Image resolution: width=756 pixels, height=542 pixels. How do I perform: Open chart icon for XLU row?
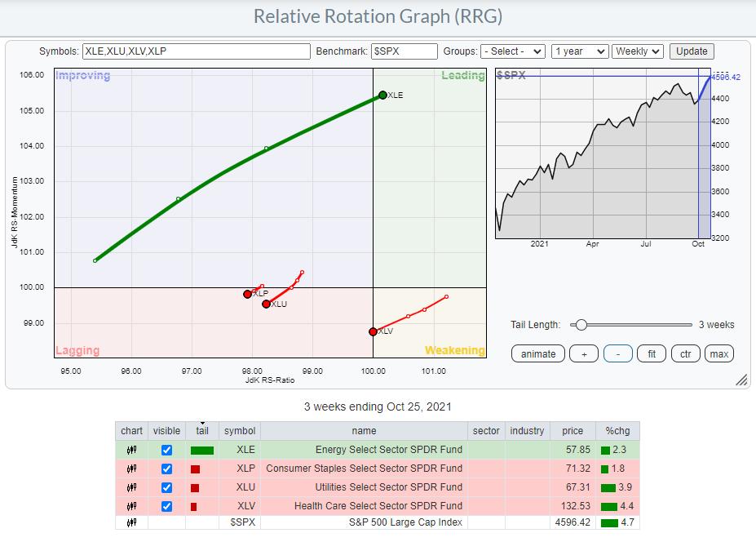(x=131, y=487)
